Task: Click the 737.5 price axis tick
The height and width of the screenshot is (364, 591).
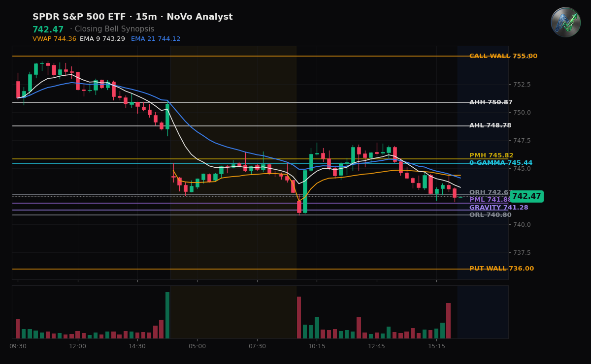Action: [x=522, y=253]
